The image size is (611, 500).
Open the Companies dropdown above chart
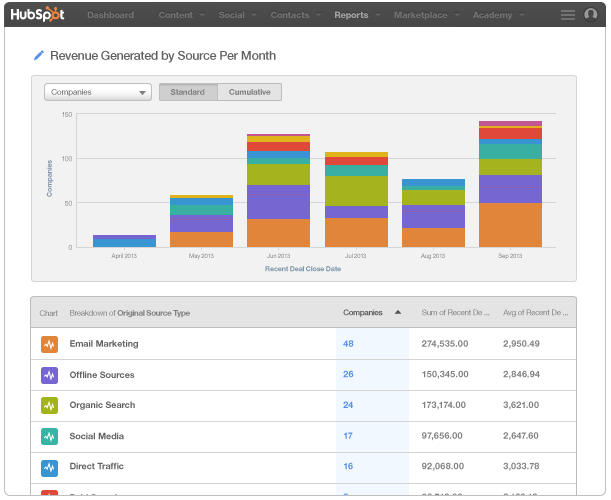(x=97, y=92)
